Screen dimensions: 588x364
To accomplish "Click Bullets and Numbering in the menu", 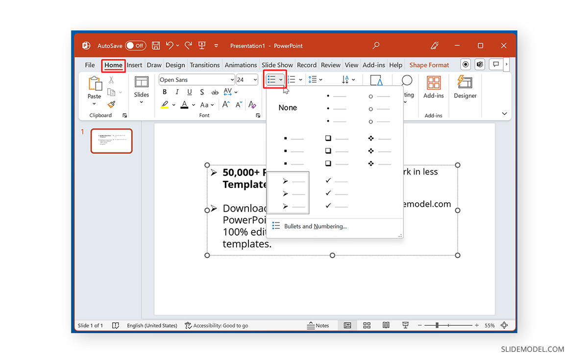I will [317, 226].
